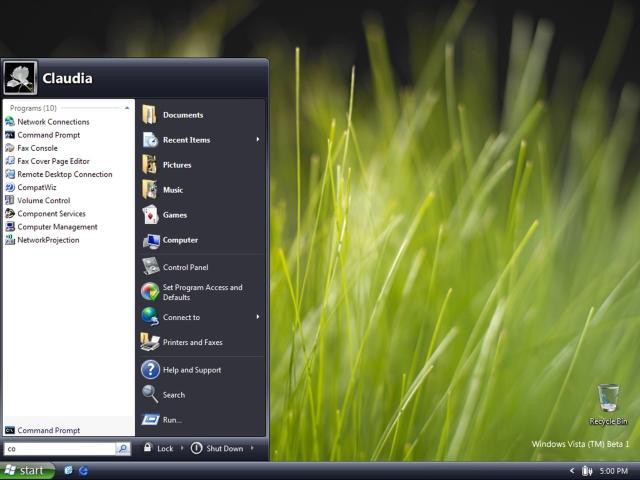Viewport: 640px width, 480px height.
Task: Click Claudia's user account picture
Action: tap(21, 77)
